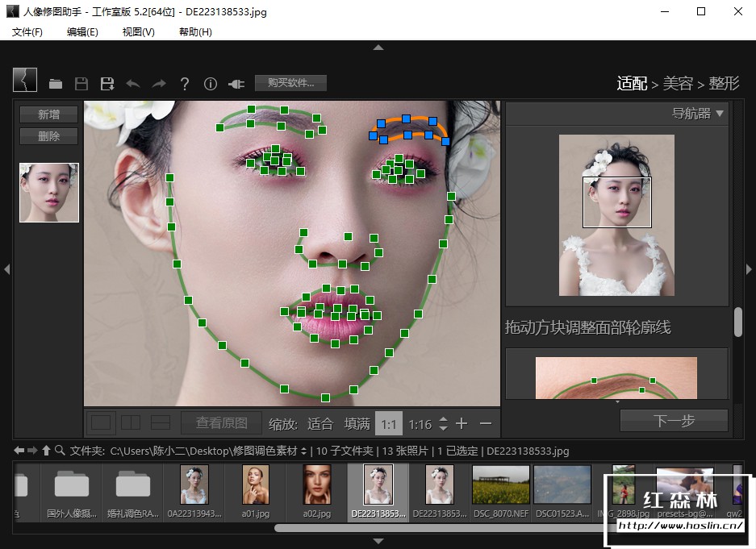Zoom out with the minus icon
This screenshot has width=756, height=549.
tap(486, 423)
